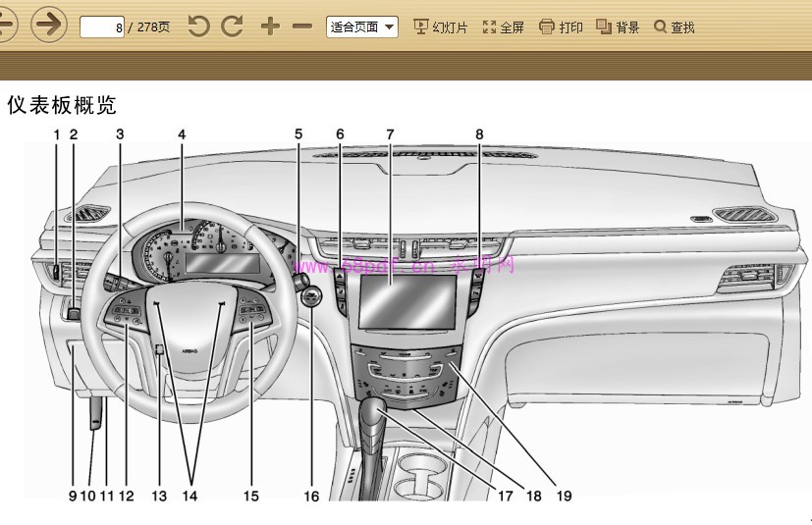
Task: Click the center infotainment screen in diagram
Action: 406,301
